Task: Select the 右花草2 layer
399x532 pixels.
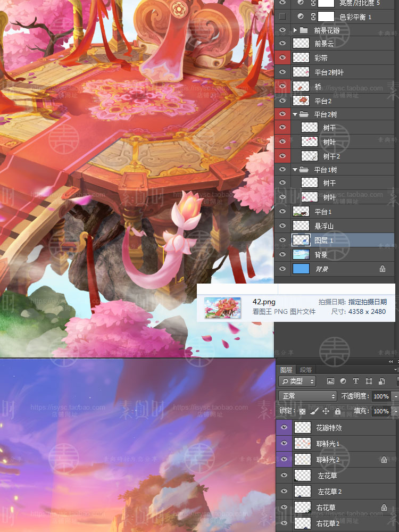Action: tap(337, 523)
